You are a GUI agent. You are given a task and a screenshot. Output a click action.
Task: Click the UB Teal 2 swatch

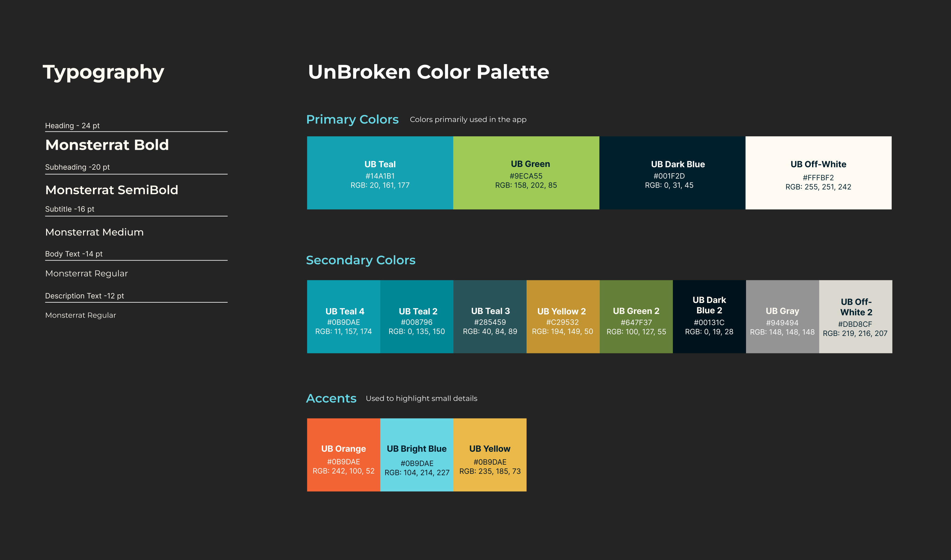pyautogui.click(x=416, y=317)
